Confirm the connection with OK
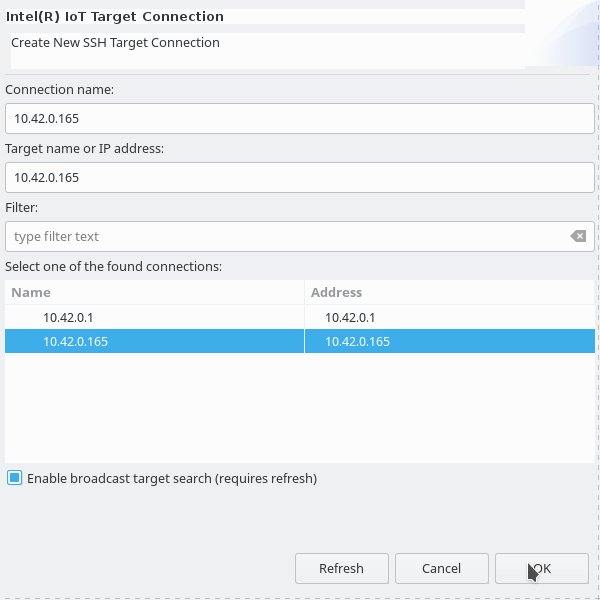Viewport: 600px width, 600px height. pos(541,568)
